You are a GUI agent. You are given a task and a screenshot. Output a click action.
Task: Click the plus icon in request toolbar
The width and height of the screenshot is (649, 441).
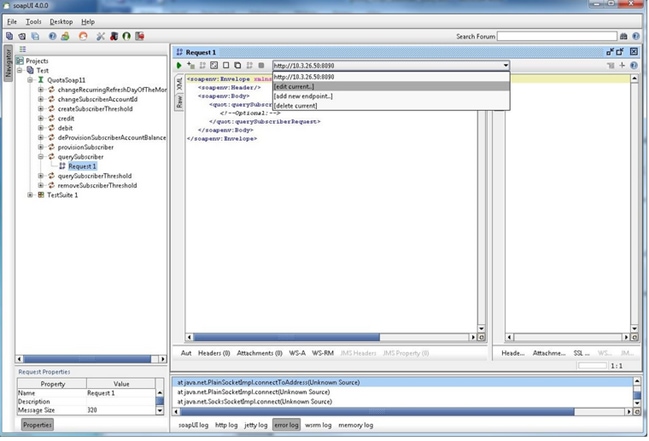pos(622,65)
